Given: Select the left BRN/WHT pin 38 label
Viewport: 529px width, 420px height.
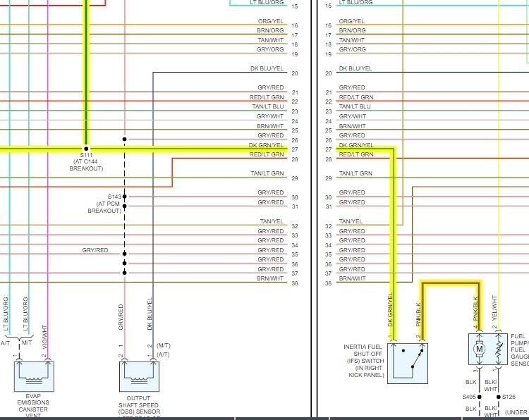Looking at the screenshot, I should [x=270, y=279].
